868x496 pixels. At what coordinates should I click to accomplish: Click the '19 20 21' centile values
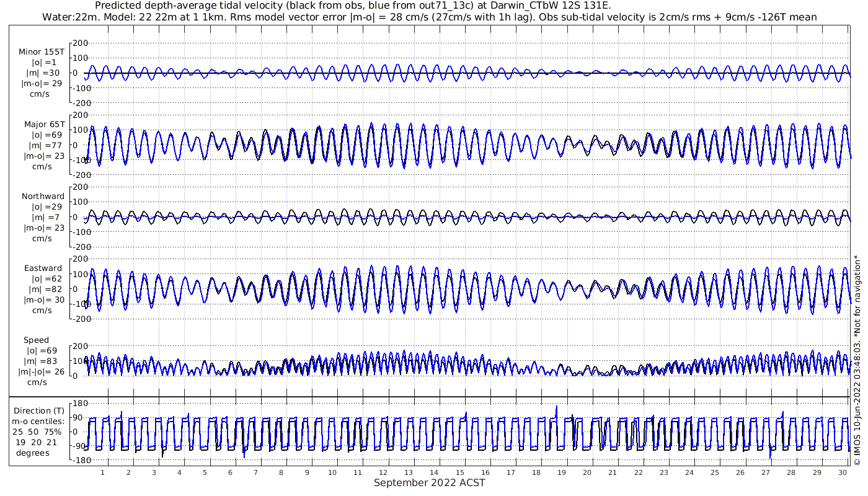(x=37, y=443)
